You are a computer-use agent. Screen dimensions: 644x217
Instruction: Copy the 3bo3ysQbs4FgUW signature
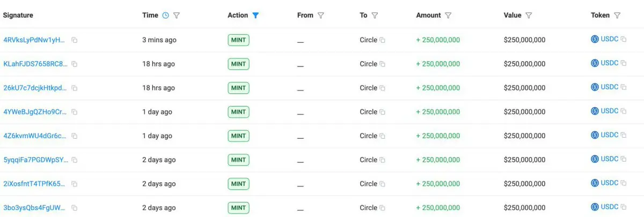tap(75, 208)
